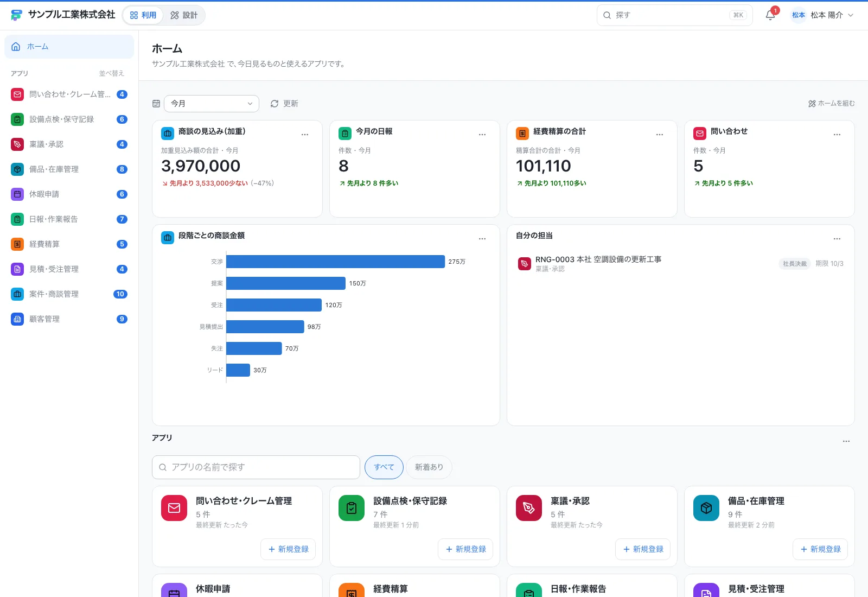The height and width of the screenshot is (597, 868).
Task: Click the notification bell icon
Action: coord(770,15)
